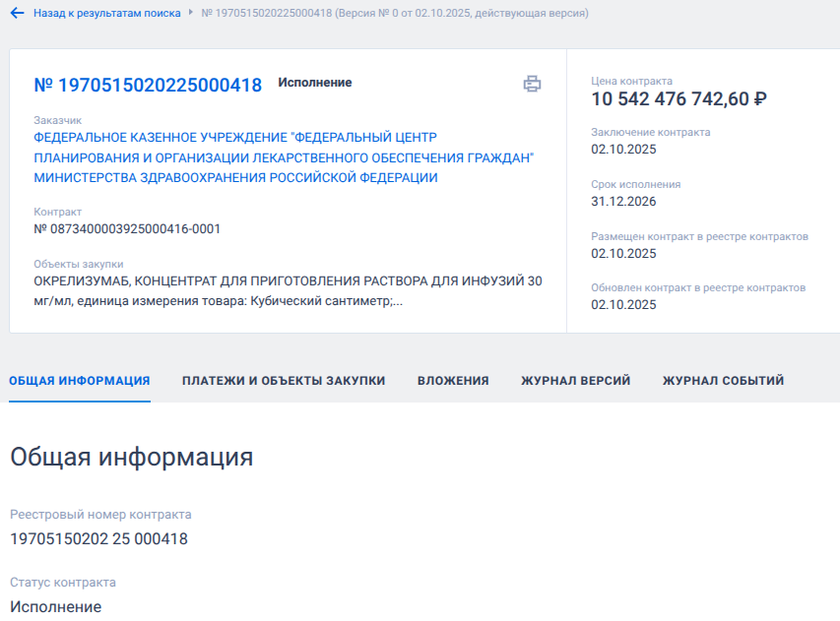Click the 'Исполнение' status badge near the title
The height and width of the screenshot is (621, 840).
pyautogui.click(x=314, y=83)
